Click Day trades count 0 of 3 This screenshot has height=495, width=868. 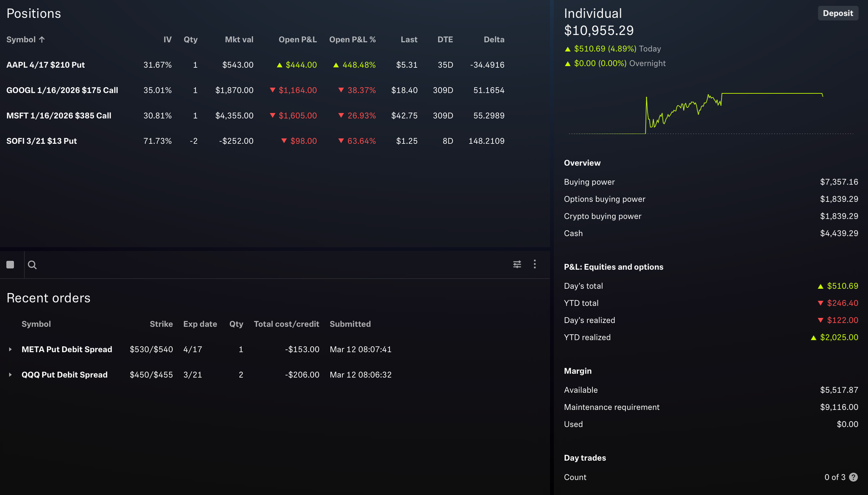(x=835, y=477)
